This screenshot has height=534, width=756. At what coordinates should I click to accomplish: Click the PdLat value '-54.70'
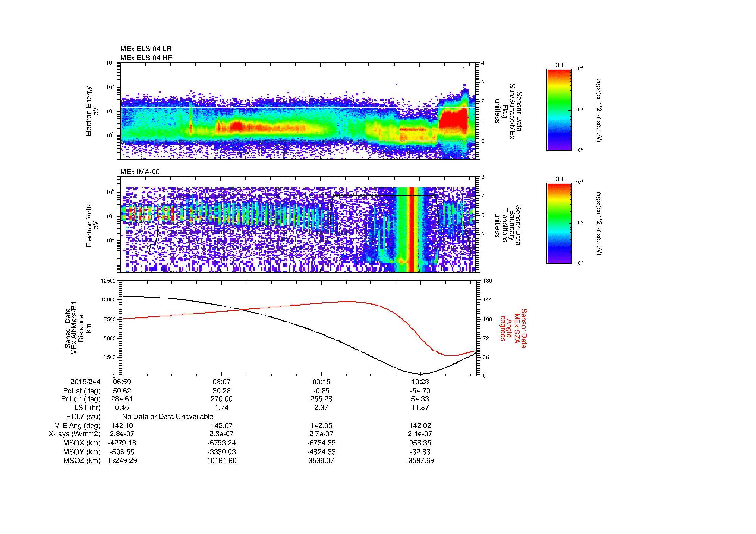pyautogui.click(x=420, y=391)
